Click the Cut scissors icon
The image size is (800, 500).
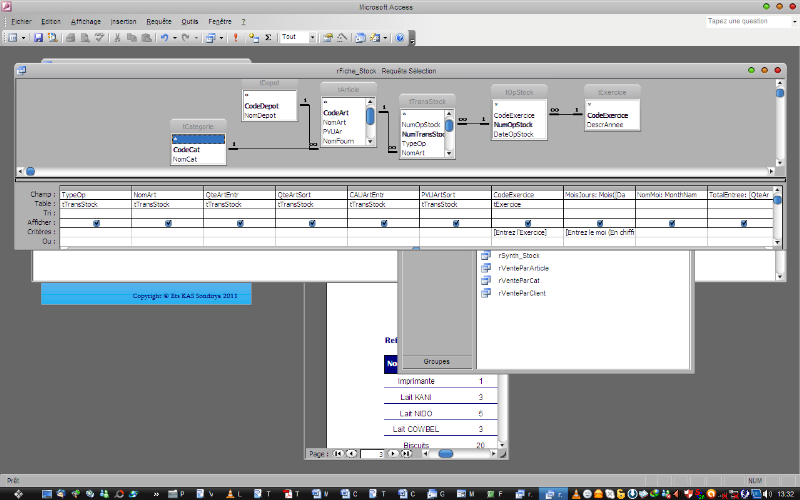(x=117, y=38)
